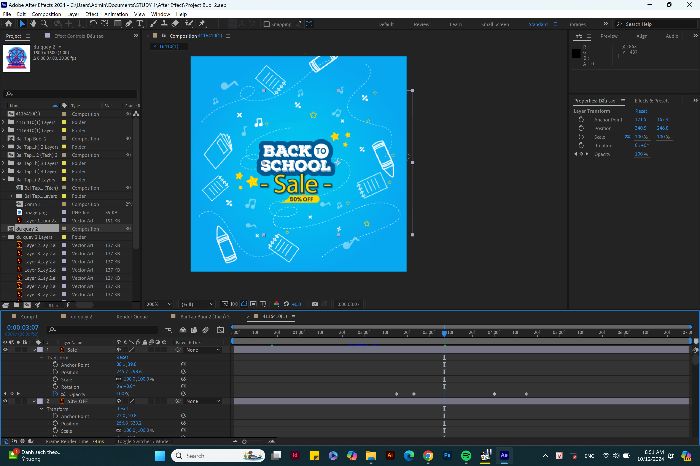Screen dimensions: 700x466
Task: Click black color swatch in Info panel
Action: 576,53
